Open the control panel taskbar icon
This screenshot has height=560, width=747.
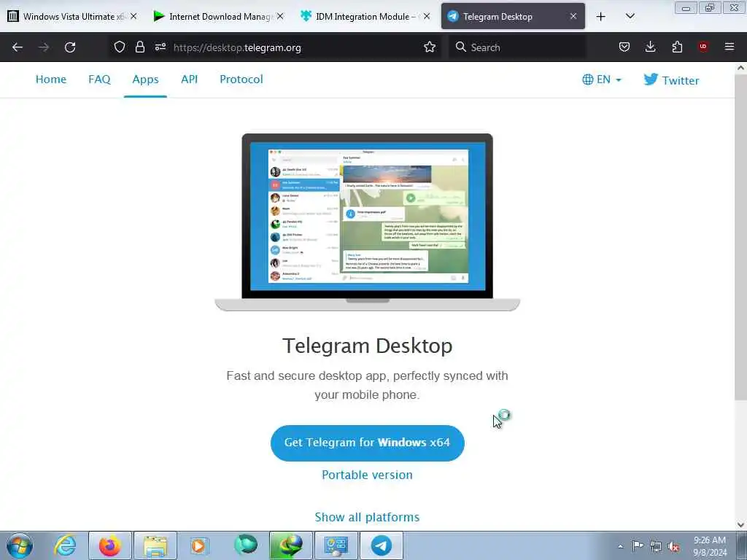tap(336, 545)
